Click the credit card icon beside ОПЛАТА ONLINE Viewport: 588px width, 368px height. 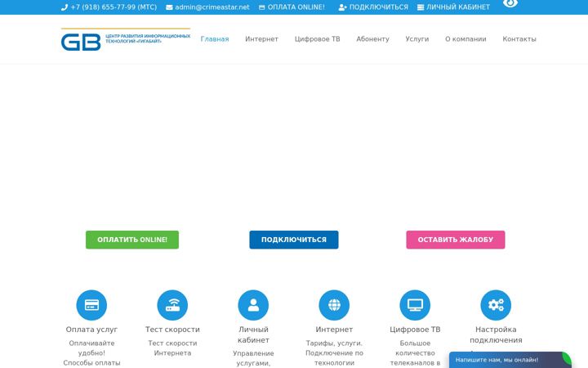pos(262,7)
